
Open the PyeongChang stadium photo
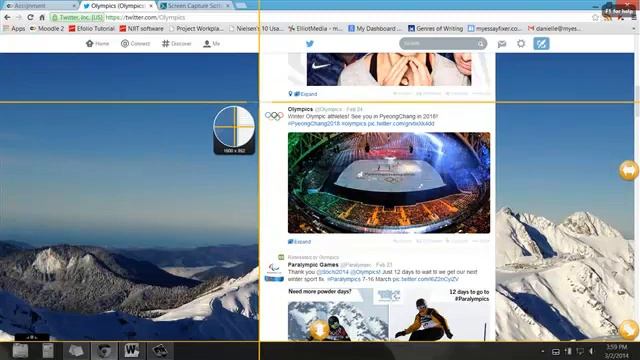pos(389,182)
